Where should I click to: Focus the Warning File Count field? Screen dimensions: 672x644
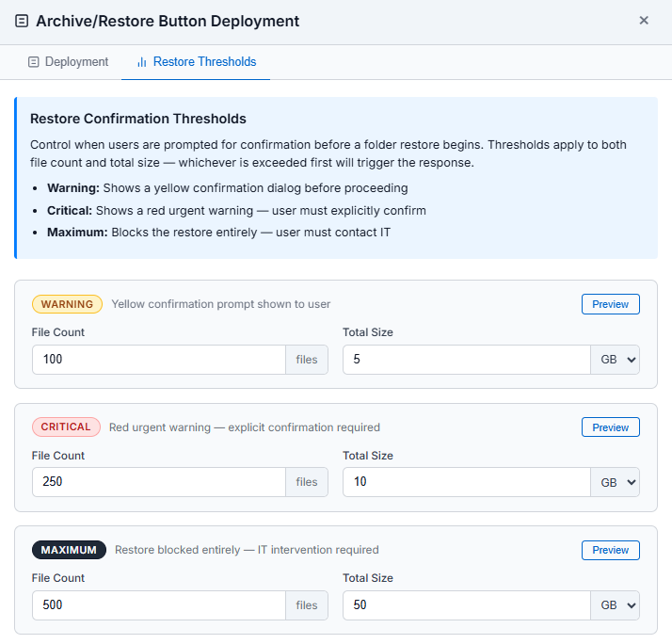158,360
